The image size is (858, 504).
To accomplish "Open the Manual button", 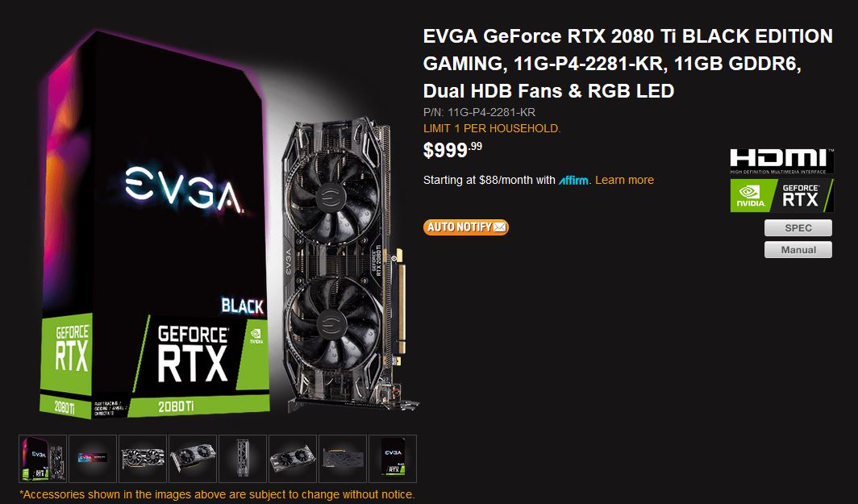I will point(798,249).
